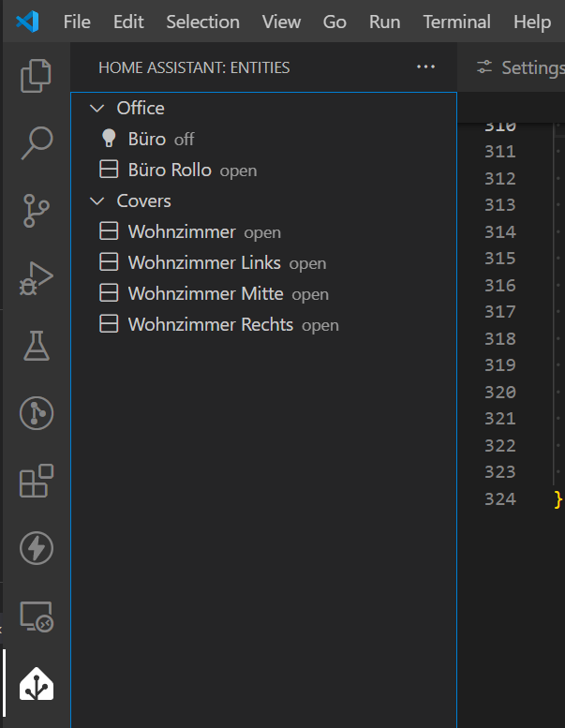565x728 pixels.
Task: Open the Testing flask icon
Action: (x=37, y=346)
